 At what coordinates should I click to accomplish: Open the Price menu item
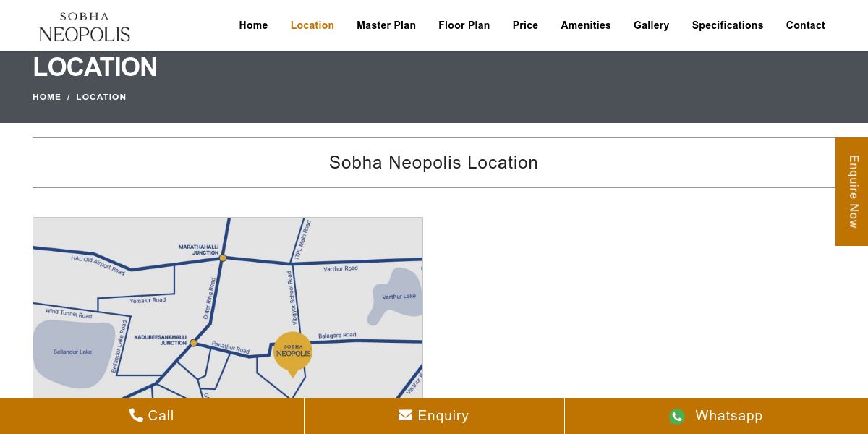coord(525,25)
